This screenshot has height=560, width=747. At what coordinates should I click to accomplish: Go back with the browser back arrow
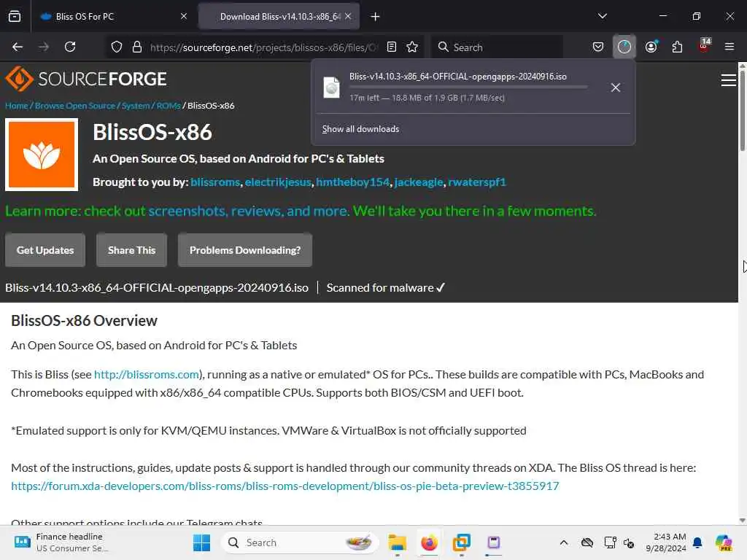(x=18, y=47)
